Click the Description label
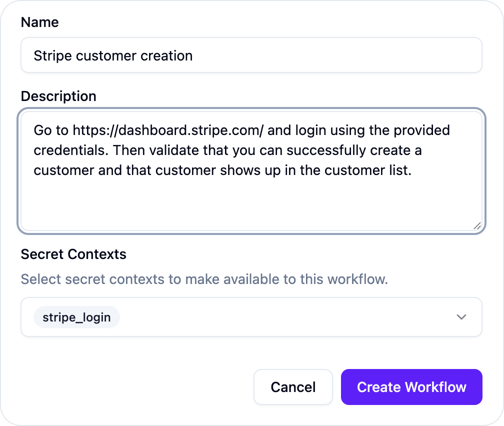Image resolution: width=504 pixels, height=426 pixels. tap(58, 96)
